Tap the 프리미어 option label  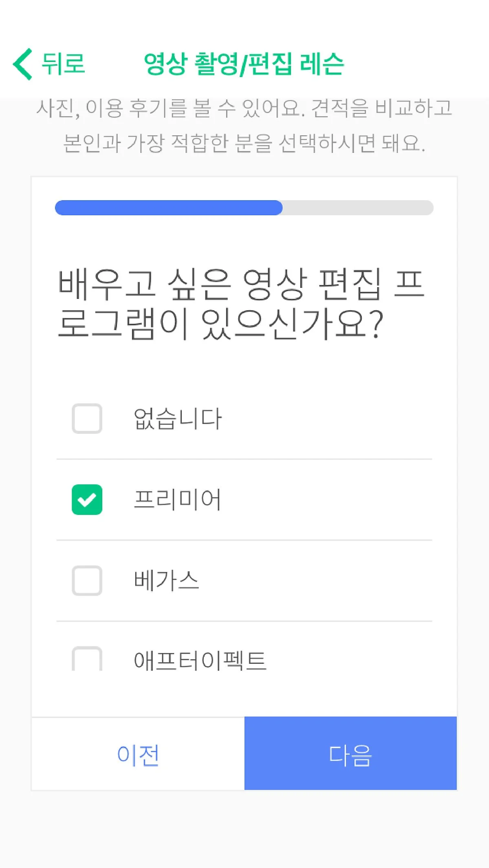click(x=178, y=499)
